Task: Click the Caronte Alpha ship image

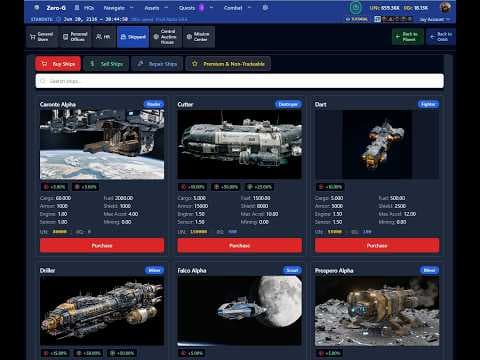Action: [x=102, y=144]
